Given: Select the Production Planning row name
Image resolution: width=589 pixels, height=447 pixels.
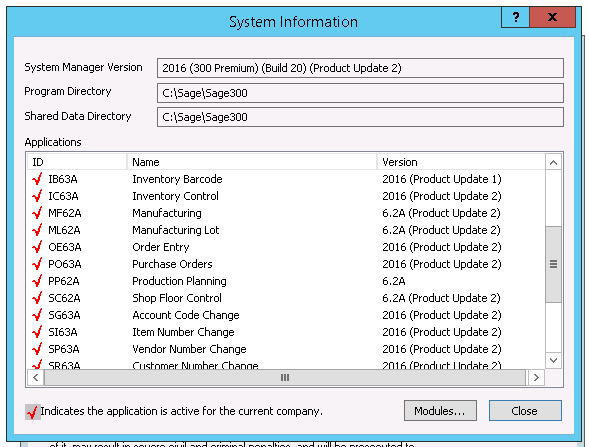Looking at the screenshot, I should coord(180,281).
